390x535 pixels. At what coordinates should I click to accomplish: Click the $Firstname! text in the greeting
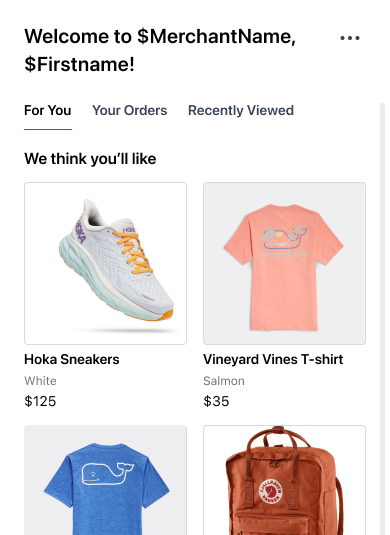tap(79, 64)
